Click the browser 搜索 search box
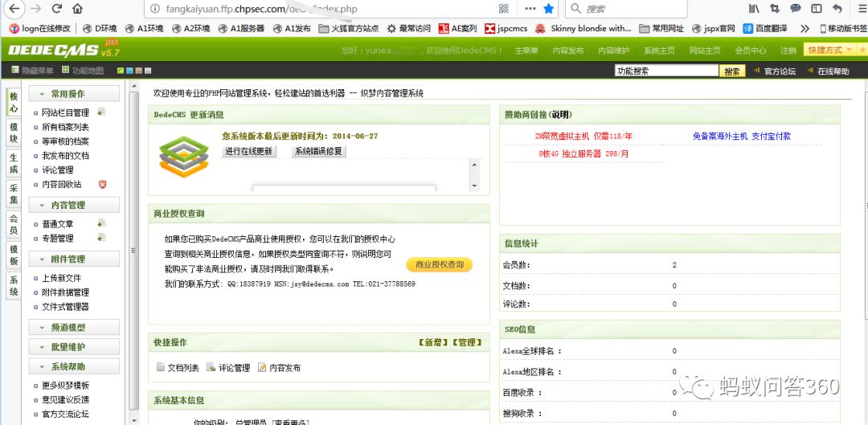 (626, 8)
